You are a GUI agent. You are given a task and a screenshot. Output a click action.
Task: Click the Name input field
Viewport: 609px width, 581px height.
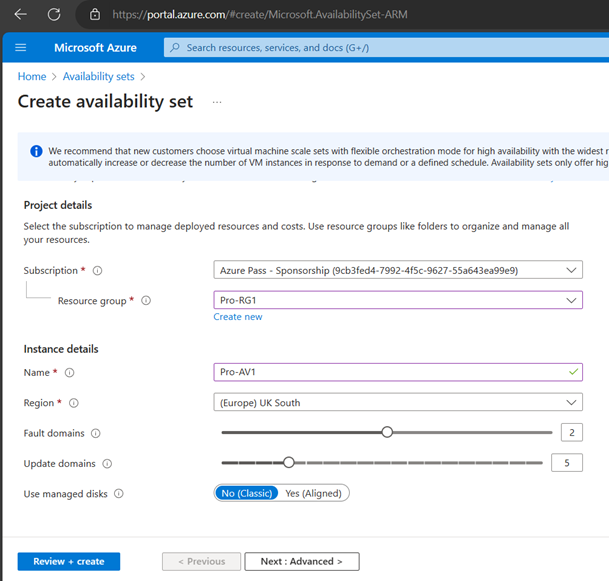tap(390, 372)
